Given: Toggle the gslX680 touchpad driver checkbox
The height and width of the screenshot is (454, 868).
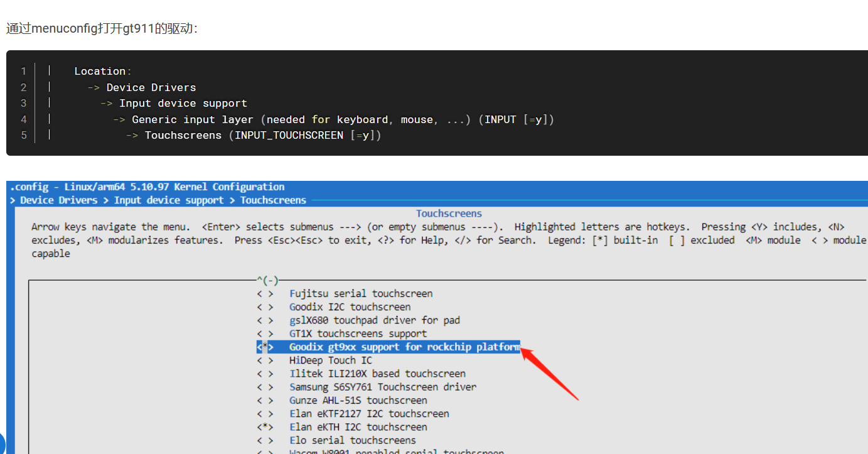Looking at the screenshot, I should click(x=265, y=320).
